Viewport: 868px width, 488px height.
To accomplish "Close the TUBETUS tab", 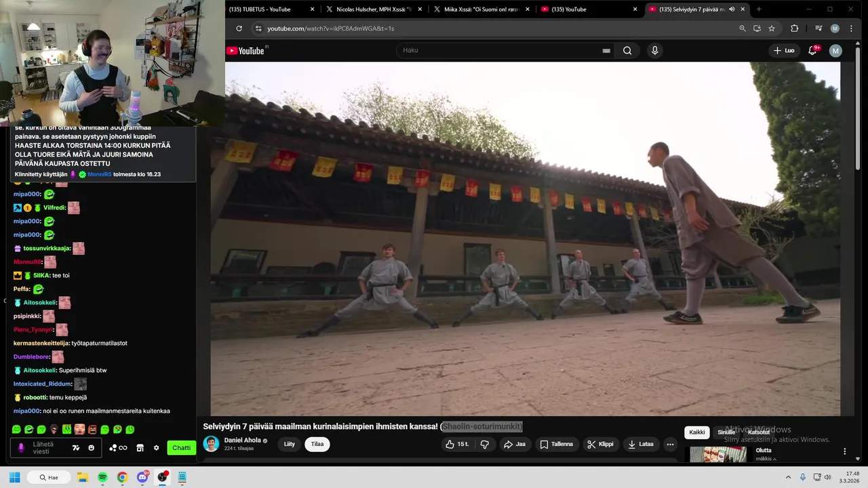I will [x=313, y=9].
